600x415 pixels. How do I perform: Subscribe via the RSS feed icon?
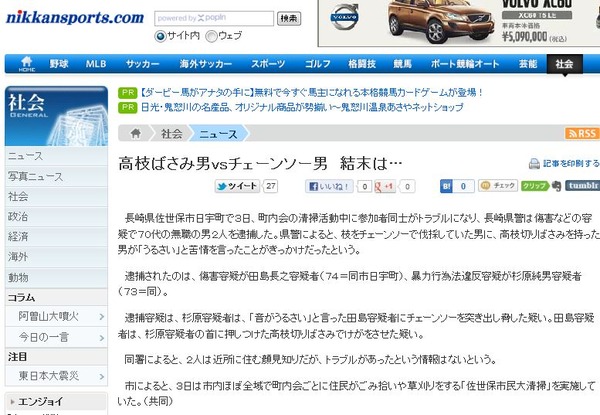point(582,133)
